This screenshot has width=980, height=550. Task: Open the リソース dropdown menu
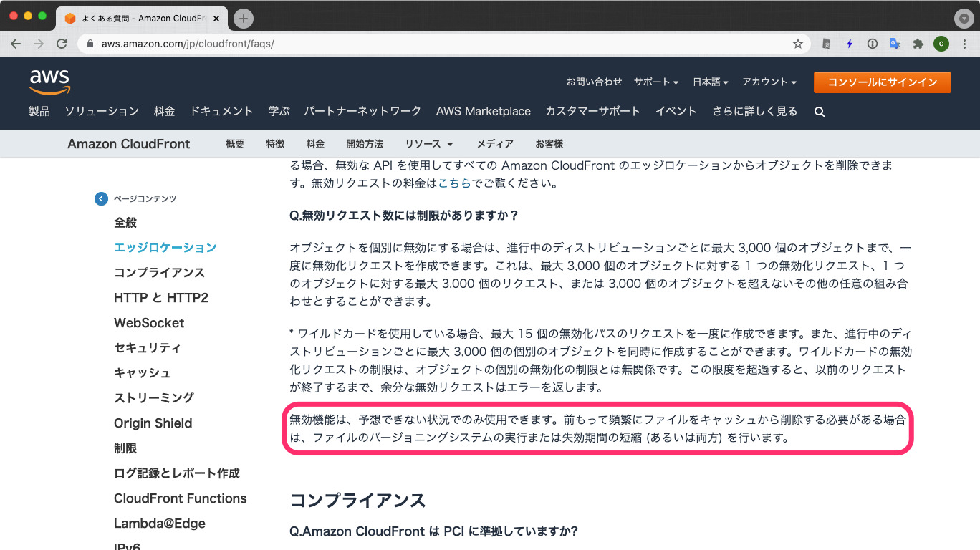(429, 144)
